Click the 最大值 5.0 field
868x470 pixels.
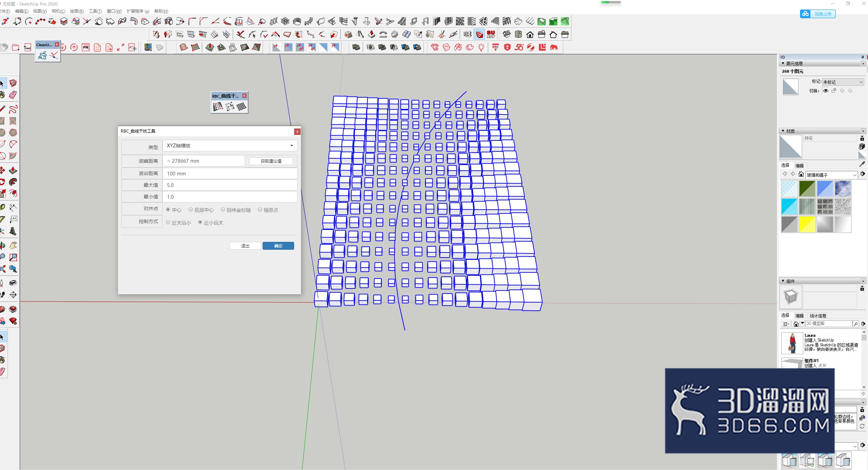pos(230,185)
